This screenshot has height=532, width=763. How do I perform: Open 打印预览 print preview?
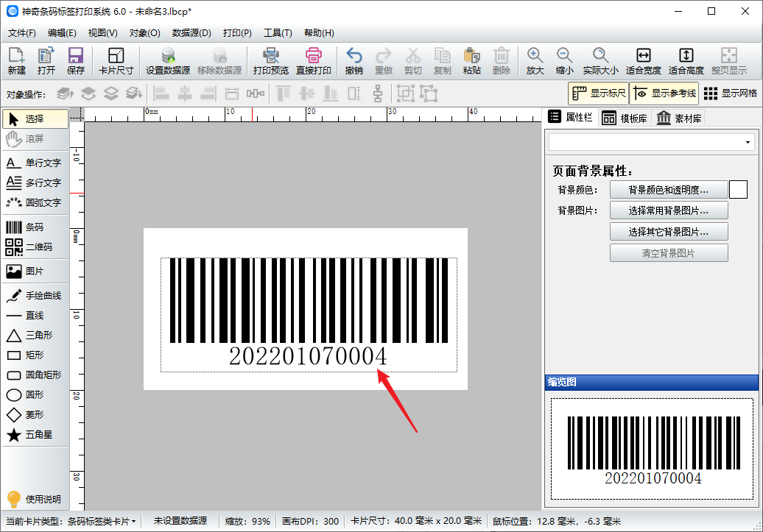click(x=271, y=61)
